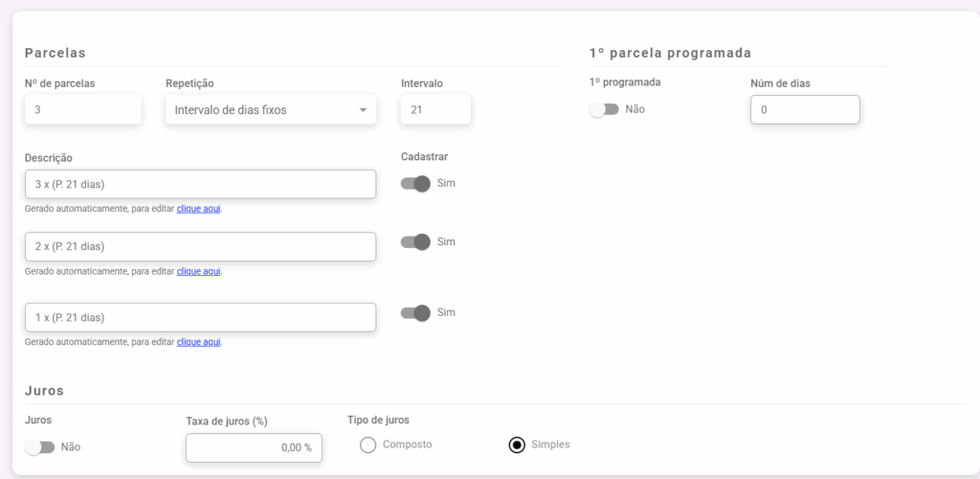This screenshot has width=980, height=479.
Task: Toggle Cadastrar switch for 3 x installment
Action: pyautogui.click(x=415, y=183)
